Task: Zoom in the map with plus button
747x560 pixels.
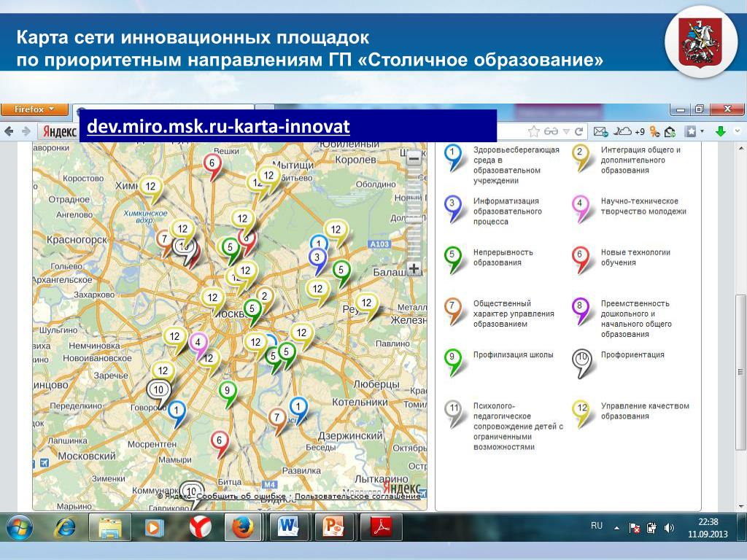Action: 414,268
